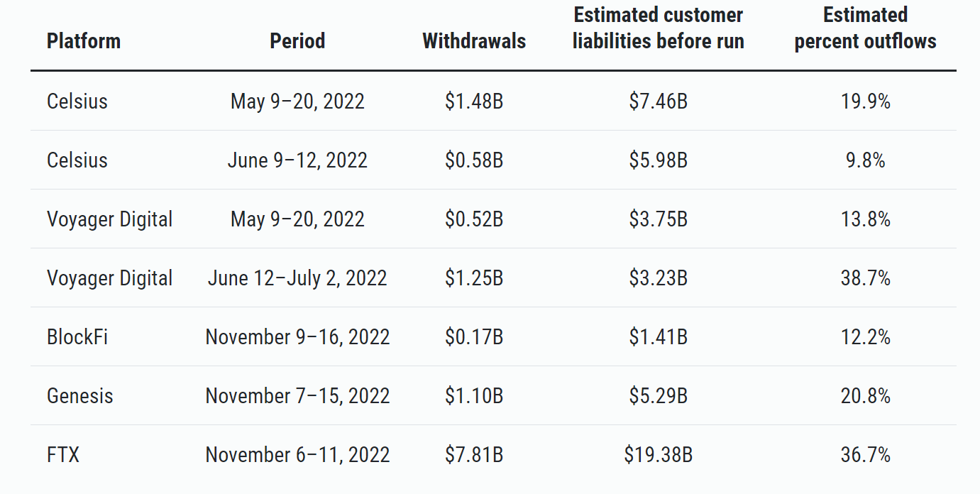Select Celsius in the first table row
Screen dimensions: 980x494
click(77, 101)
